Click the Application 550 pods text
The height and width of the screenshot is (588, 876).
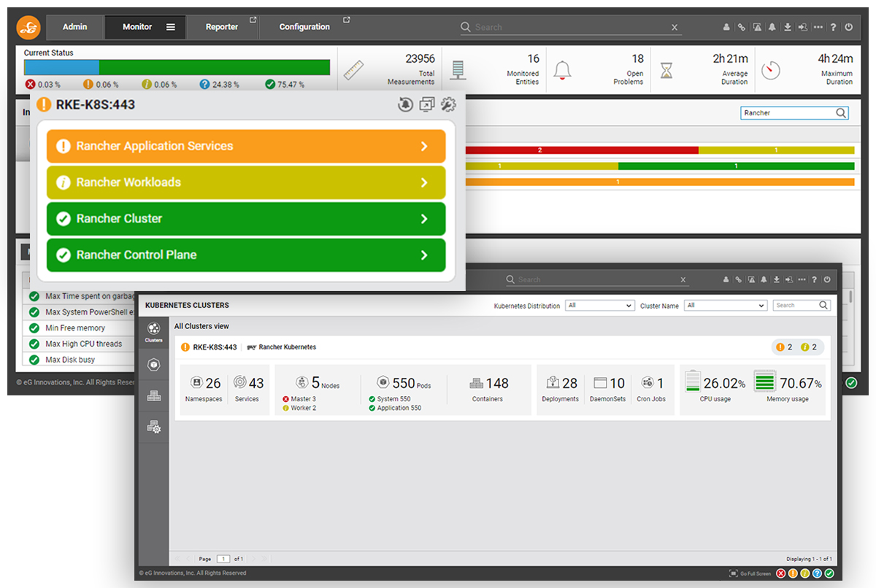pos(399,408)
